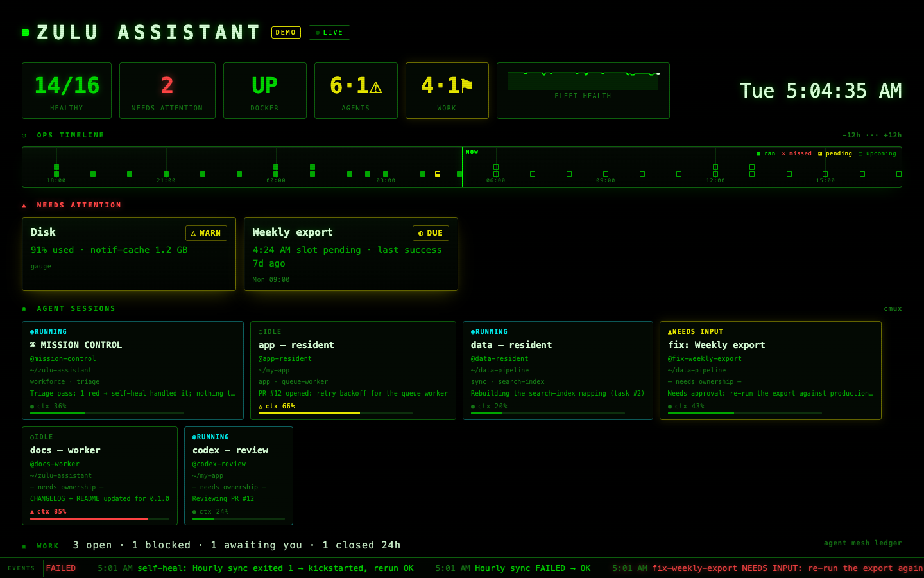Viewport: 924px width, 578px height.
Task: Click the "1 blocked" work summary text
Action: pos(162,545)
